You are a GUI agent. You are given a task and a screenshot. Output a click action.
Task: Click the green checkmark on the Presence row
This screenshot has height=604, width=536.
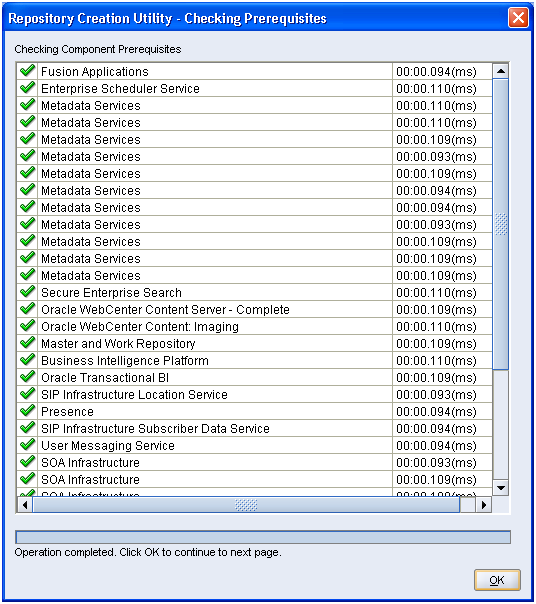27,411
